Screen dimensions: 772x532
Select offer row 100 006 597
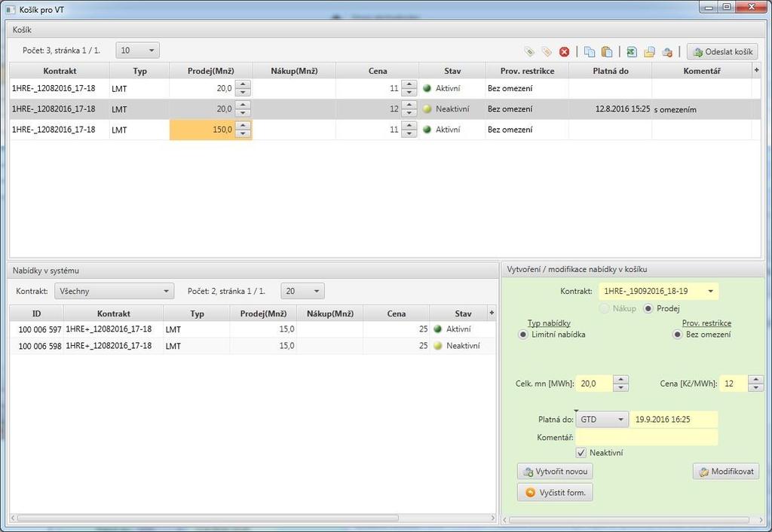pyautogui.click(x=253, y=329)
